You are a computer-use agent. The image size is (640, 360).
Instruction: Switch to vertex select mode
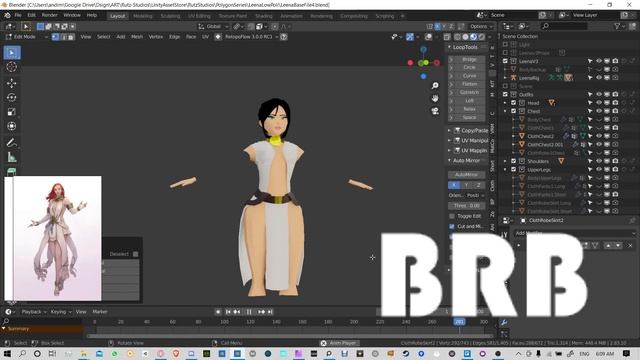56,37
